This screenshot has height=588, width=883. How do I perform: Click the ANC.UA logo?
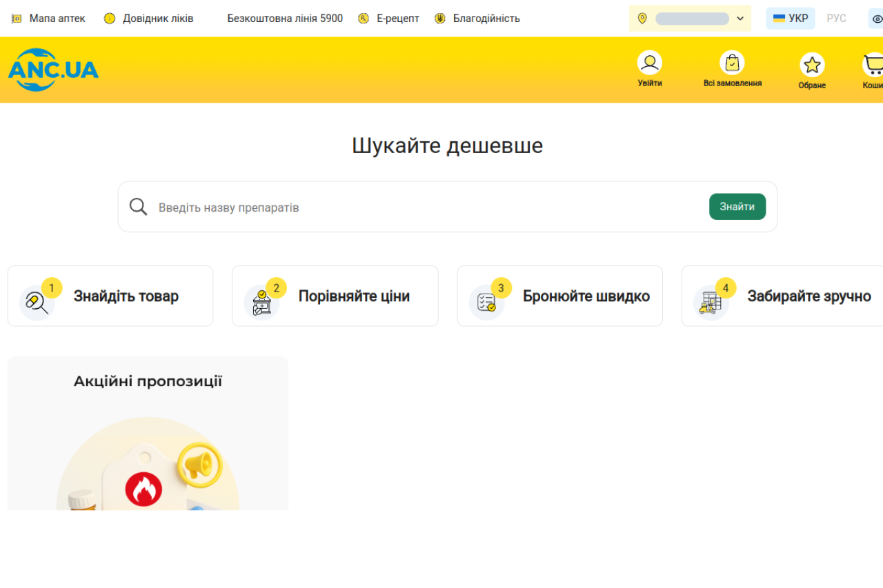[53, 70]
